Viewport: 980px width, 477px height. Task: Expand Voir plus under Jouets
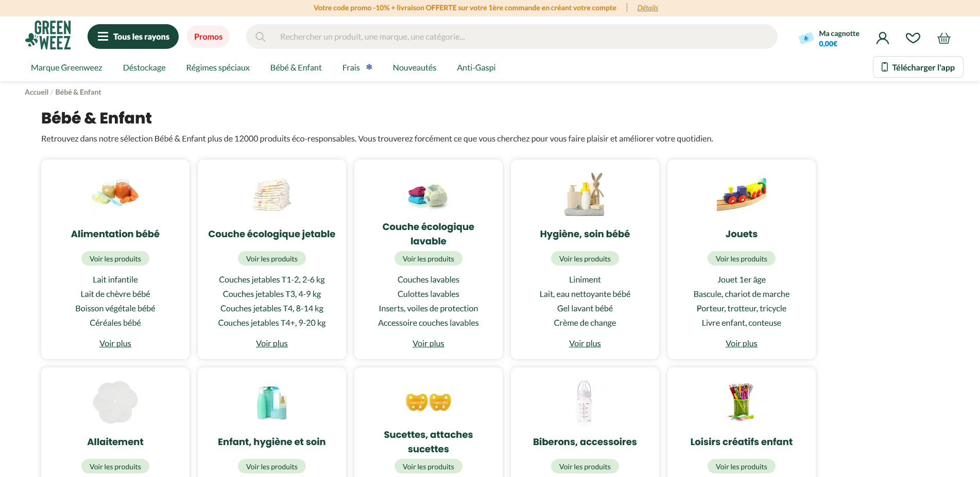[742, 343]
